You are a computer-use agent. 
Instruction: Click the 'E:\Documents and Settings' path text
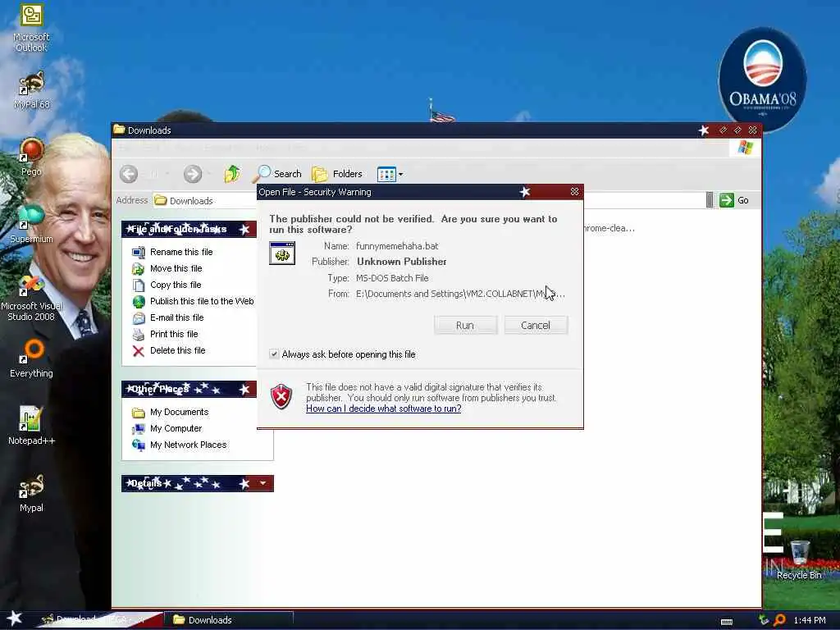point(460,294)
